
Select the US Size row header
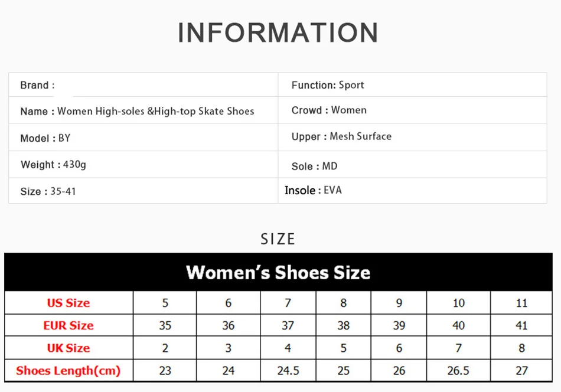pos(69,303)
